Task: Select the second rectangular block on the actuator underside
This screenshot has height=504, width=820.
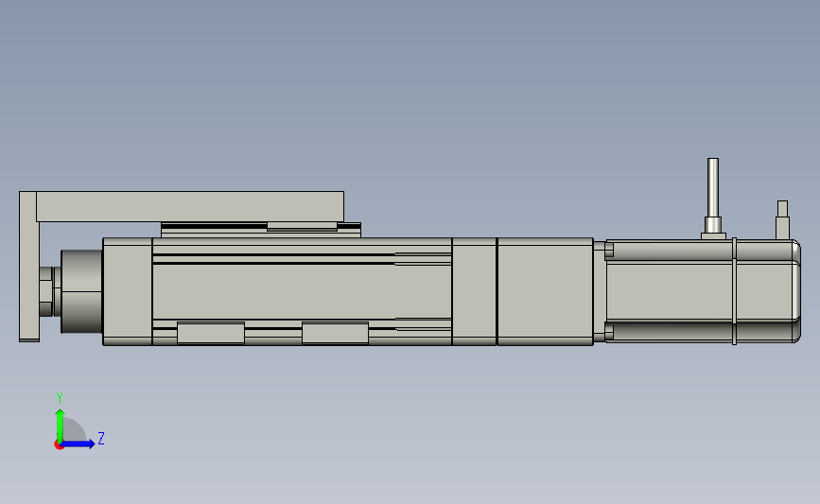Action: [x=335, y=333]
